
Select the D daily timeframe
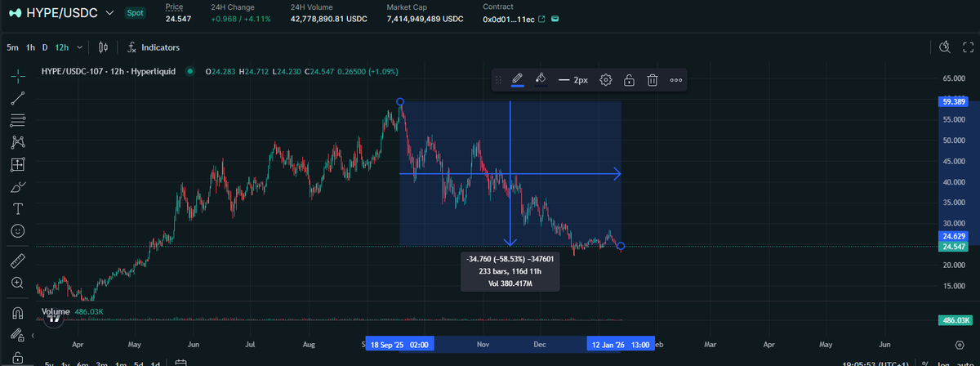point(45,47)
